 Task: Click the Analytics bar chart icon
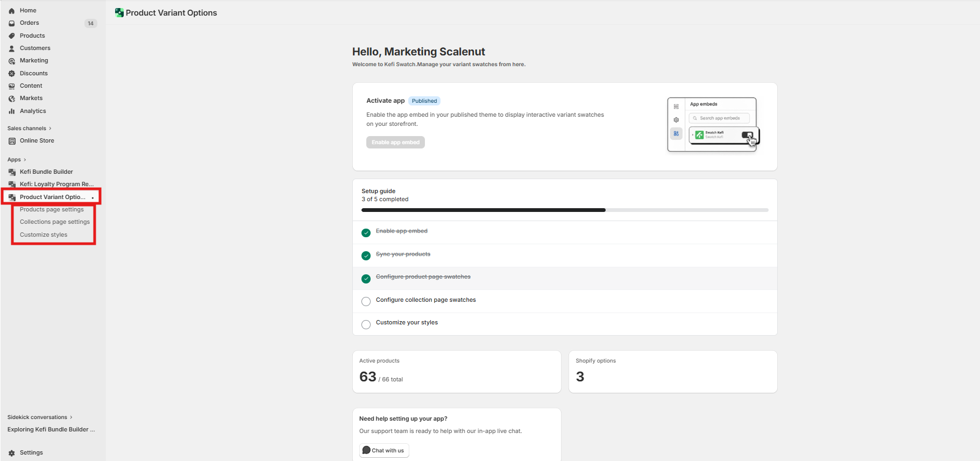(12, 111)
